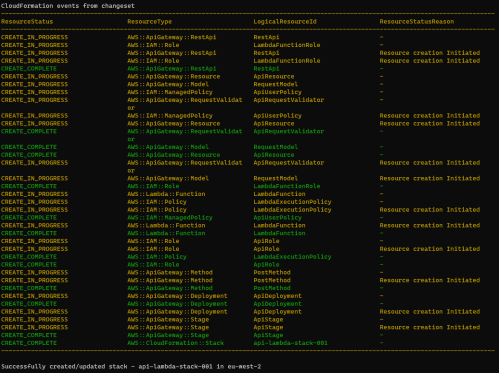Select the ResourceStatusReason column header

tap(417, 22)
